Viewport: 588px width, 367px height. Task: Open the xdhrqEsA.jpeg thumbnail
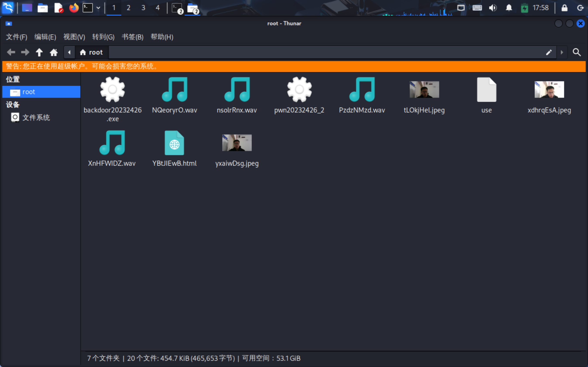[549, 90]
